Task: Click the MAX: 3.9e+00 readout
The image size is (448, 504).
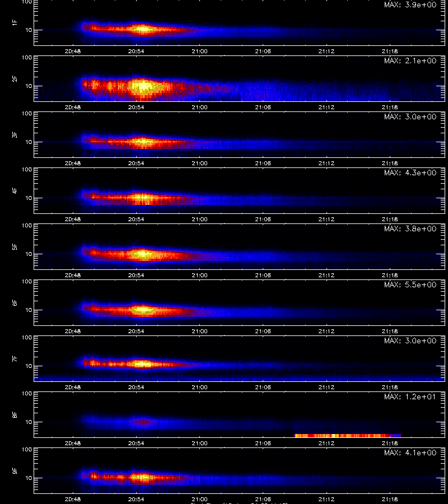Action: [410, 4]
